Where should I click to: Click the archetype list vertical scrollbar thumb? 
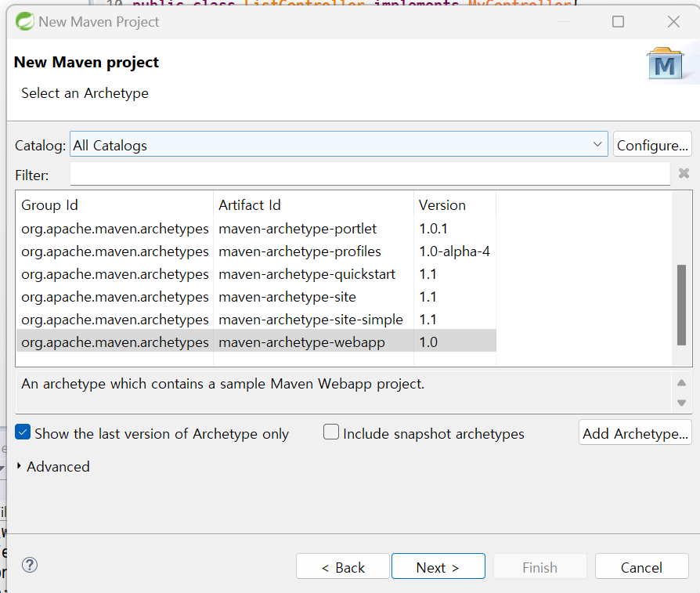pos(681,305)
